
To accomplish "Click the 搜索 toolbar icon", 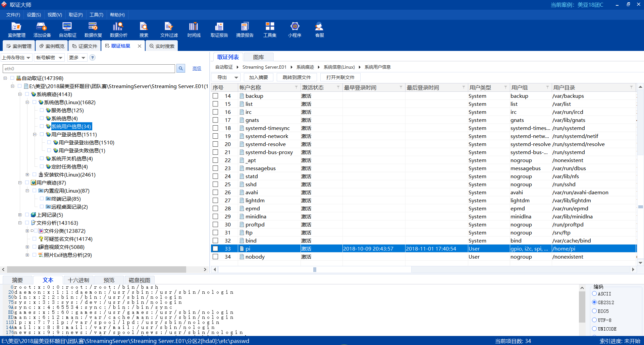I will [x=144, y=29].
